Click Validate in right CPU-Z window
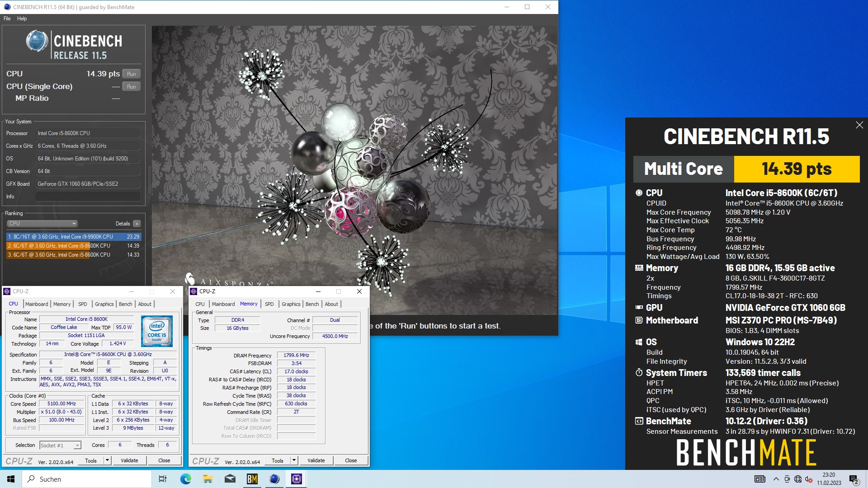This screenshot has width=868, height=488. tap(316, 460)
